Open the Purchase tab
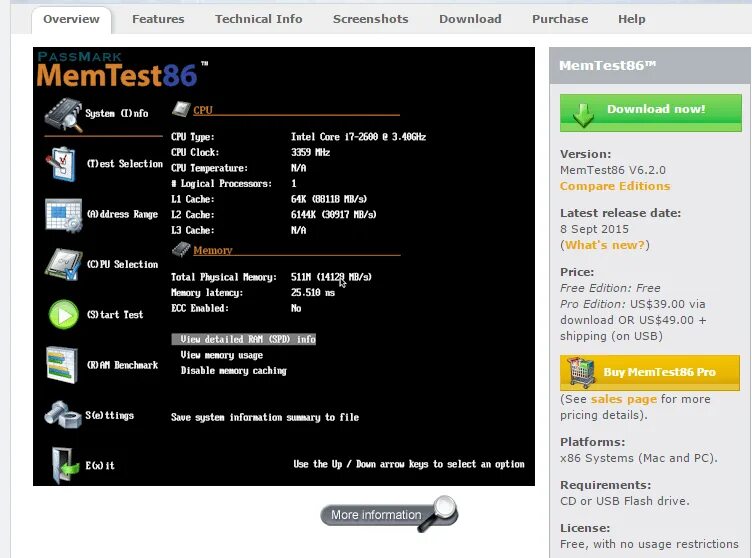The height and width of the screenshot is (558, 752). tap(560, 19)
